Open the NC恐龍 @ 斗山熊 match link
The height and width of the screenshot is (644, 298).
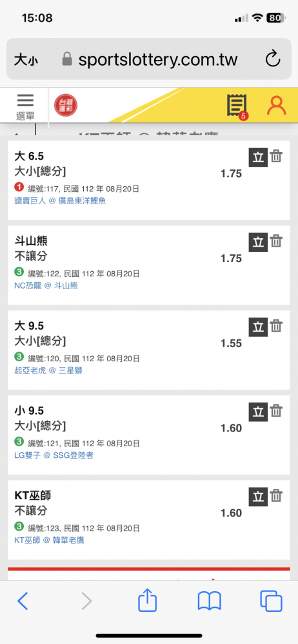click(46, 286)
